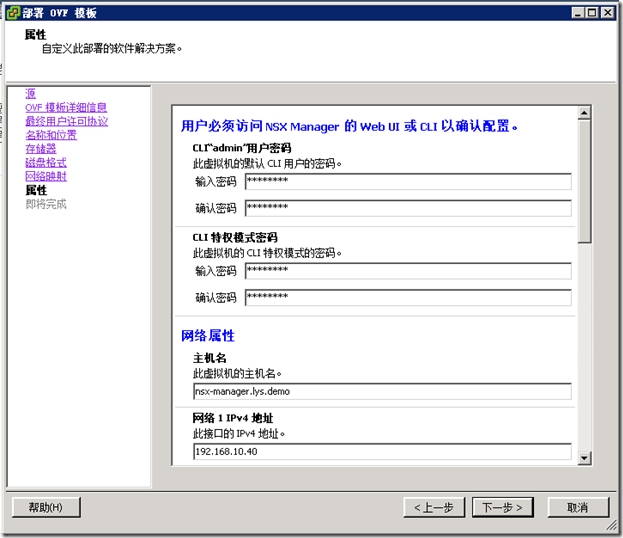The width and height of the screenshot is (623, 538).
Task: Click the vSphere icon in title bar
Action: click(x=13, y=13)
